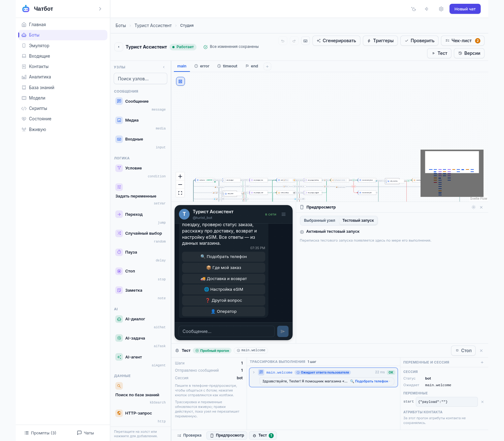Click Сгенерировать button
The image size is (504, 441).
coord(336,41)
